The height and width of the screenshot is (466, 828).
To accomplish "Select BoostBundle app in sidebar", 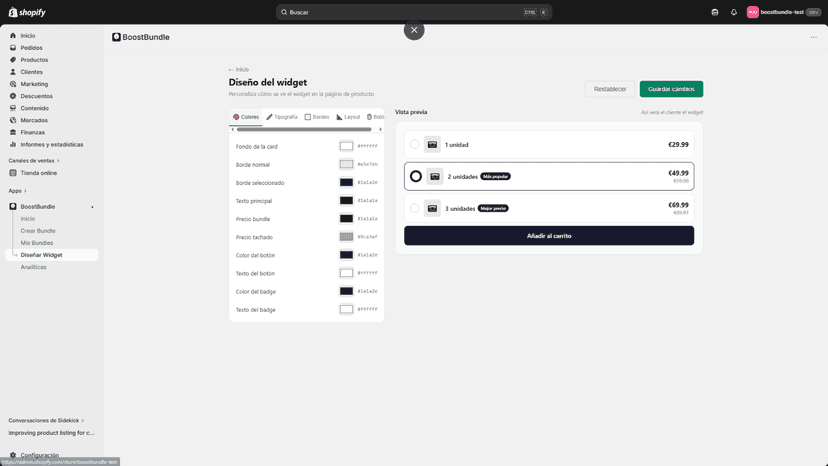I will pos(37,207).
